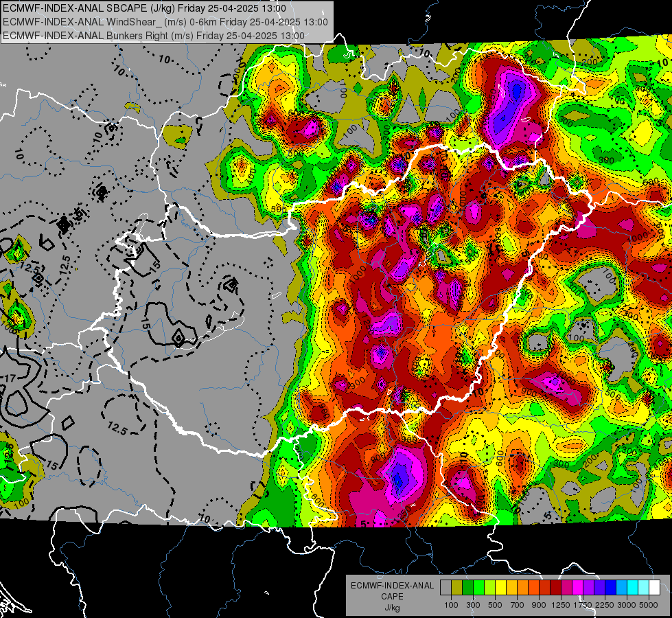Screen dimensions: 672x618
Task: Select the yellow swatch in the legend
Action: click(x=500, y=588)
